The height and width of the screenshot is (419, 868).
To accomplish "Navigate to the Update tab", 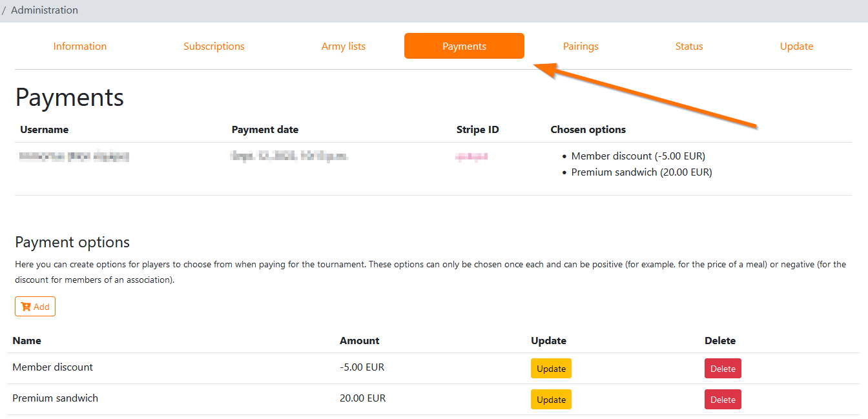I will tap(796, 46).
